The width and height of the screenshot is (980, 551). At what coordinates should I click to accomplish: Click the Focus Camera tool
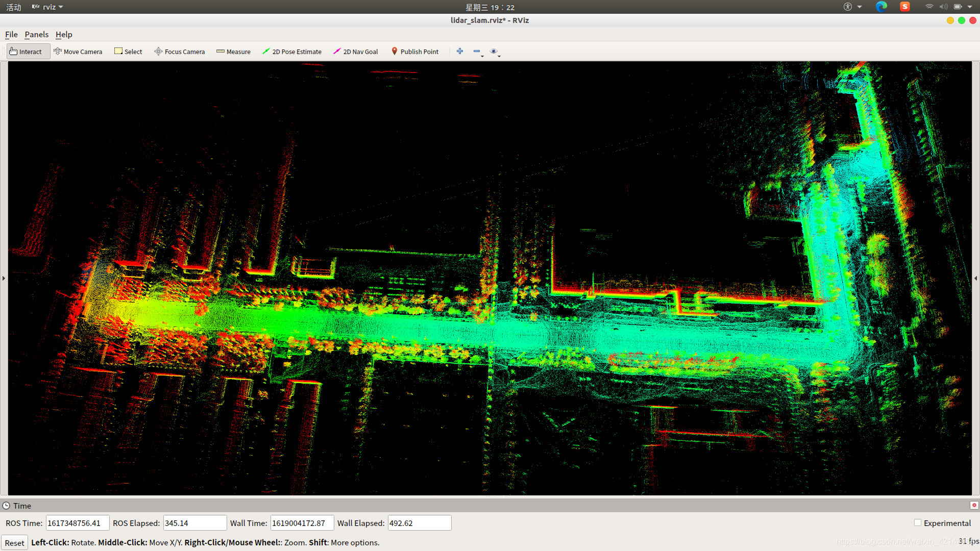click(x=180, y=52)
